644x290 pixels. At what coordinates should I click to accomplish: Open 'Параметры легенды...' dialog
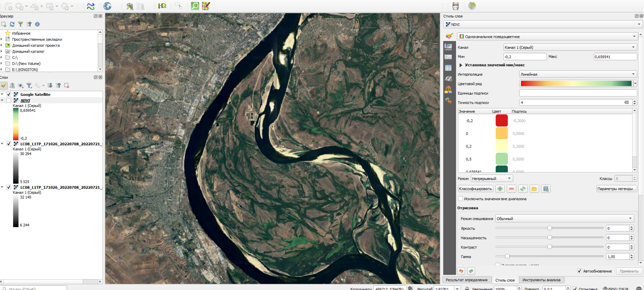coord(616,189)
